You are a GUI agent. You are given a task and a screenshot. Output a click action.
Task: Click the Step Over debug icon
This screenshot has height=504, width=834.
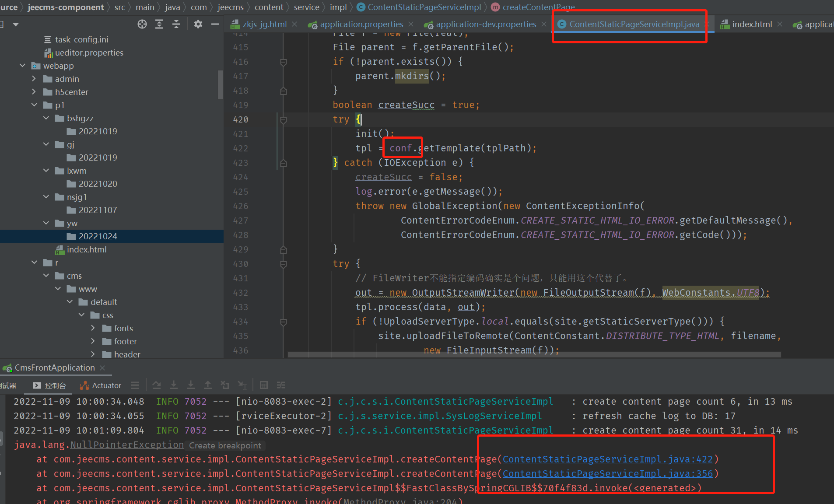click(156, 385)
